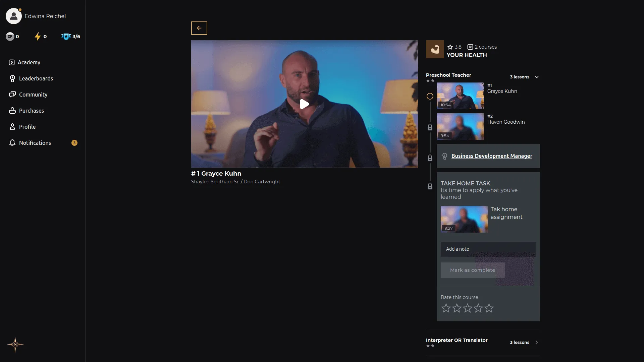This screenshot has width=644, height=362.
Task: Click the Mark as complete button
Action: pyautogui.click(x=472, y=270)
